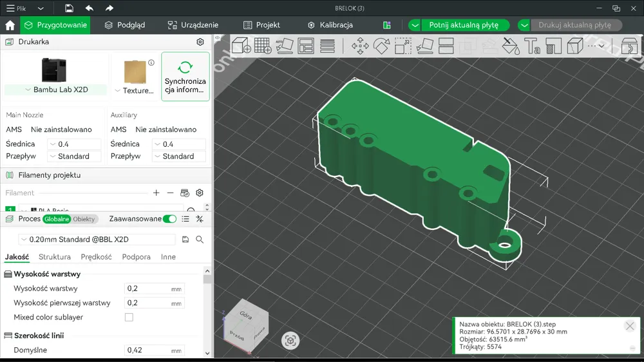The width and height of the screenshot is (644, 362).
Task: Open the slice options arrow beside Potnij
Action: coord(415,25)
